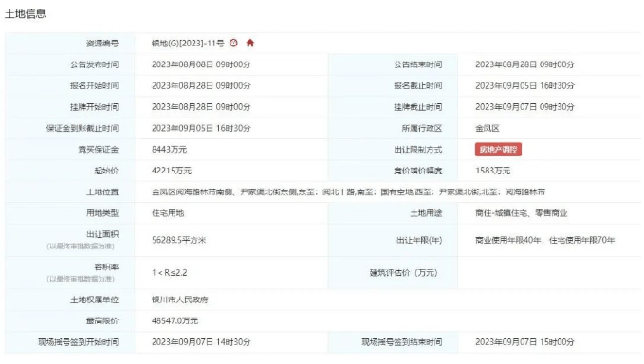Screen dimensions: 644x364
Task: Click the 挂牌截止时间 value 2023年09月07日 09时30分
Action: (x=524, y=107)
